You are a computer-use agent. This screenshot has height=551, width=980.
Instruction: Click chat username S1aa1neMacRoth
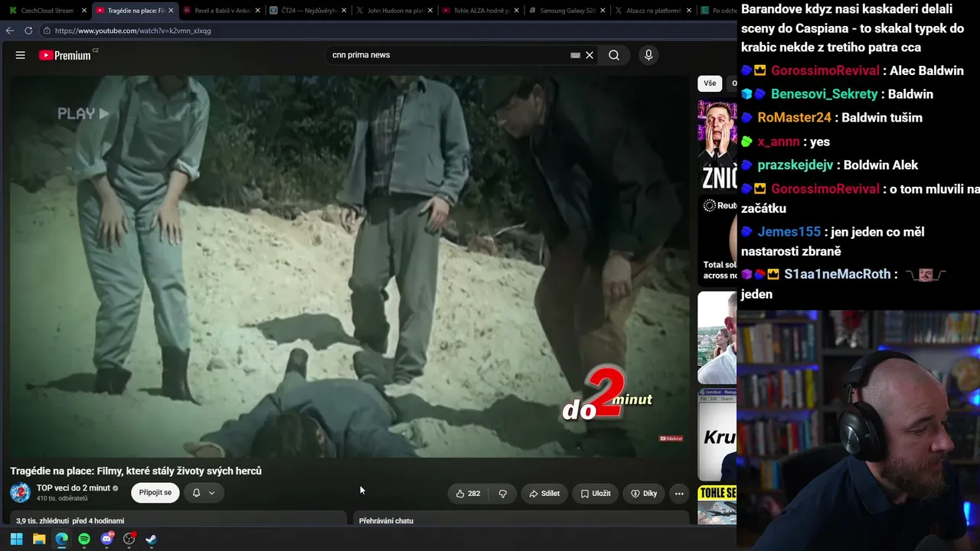838,274
